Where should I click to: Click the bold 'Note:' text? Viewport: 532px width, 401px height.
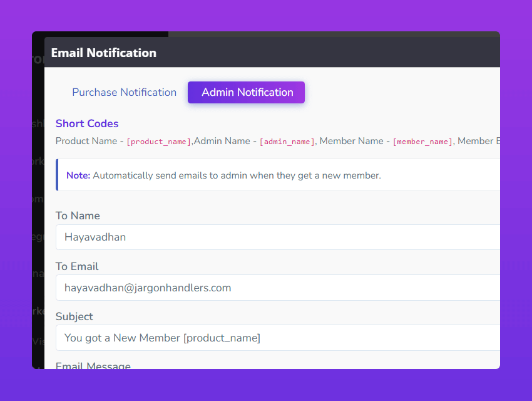pos(78,175)
